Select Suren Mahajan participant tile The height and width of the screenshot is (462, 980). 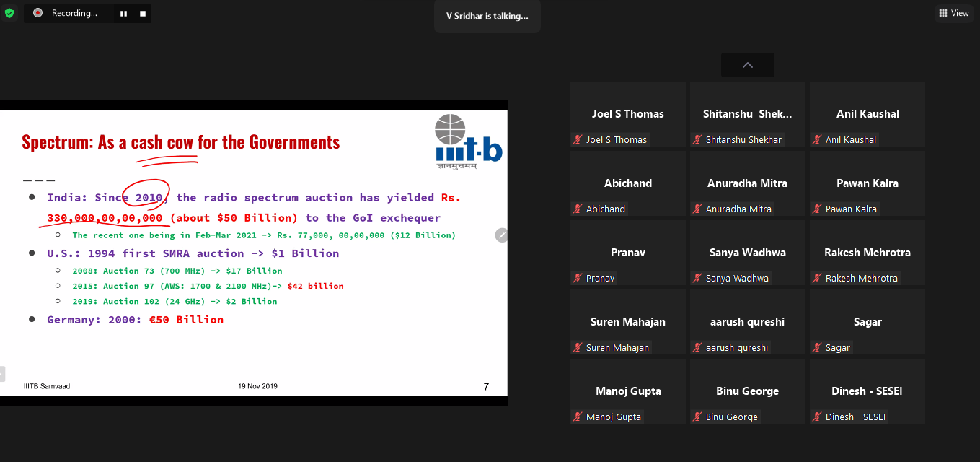click(x=628, y=322)
